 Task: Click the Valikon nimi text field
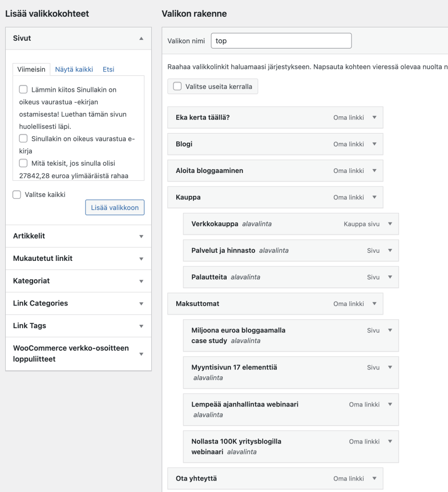(281, 41)
